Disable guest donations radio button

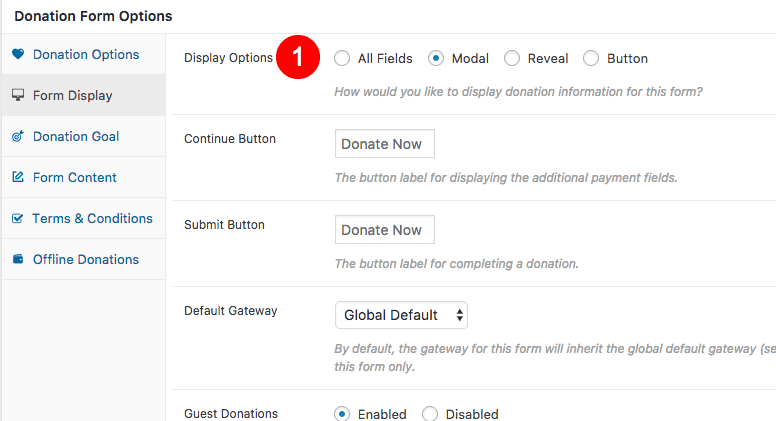click(x=430, y=414)
